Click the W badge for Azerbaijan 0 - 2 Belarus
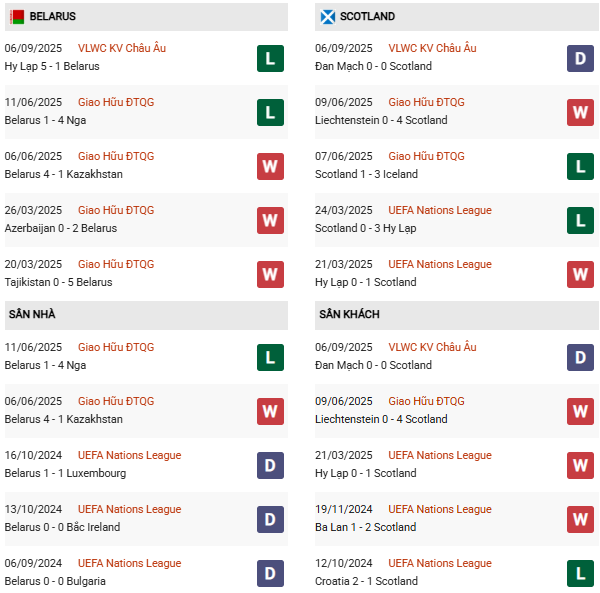The height and width of the screenshot is (593, 600). [x=270, y=220]
